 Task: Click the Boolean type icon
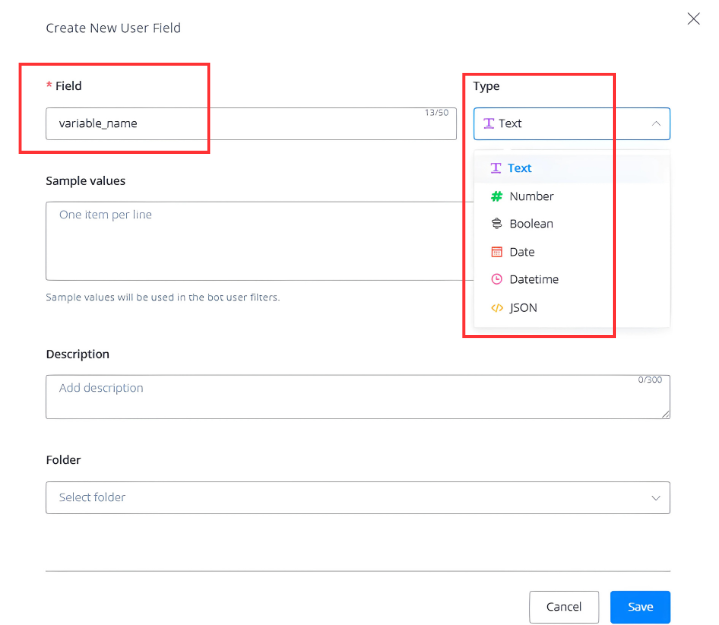(496, 224)
